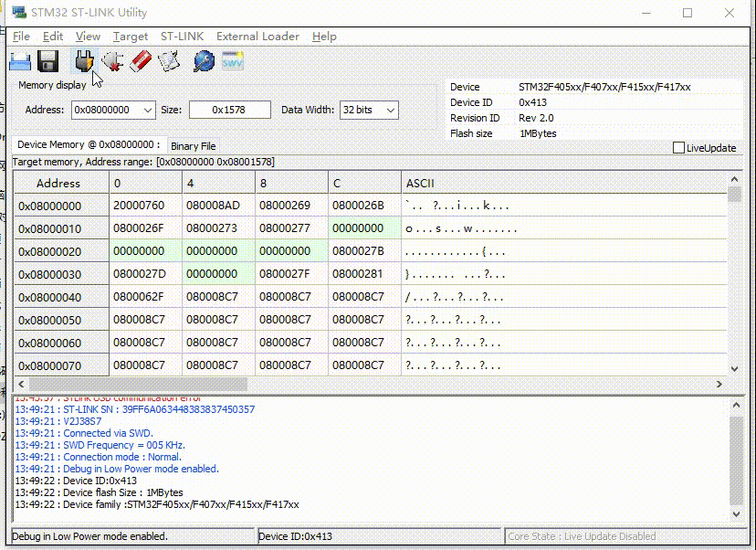Screen dimensions: 756x550
Task: Click the globe update icon in toolbar
Action: [x=204, y=61]
